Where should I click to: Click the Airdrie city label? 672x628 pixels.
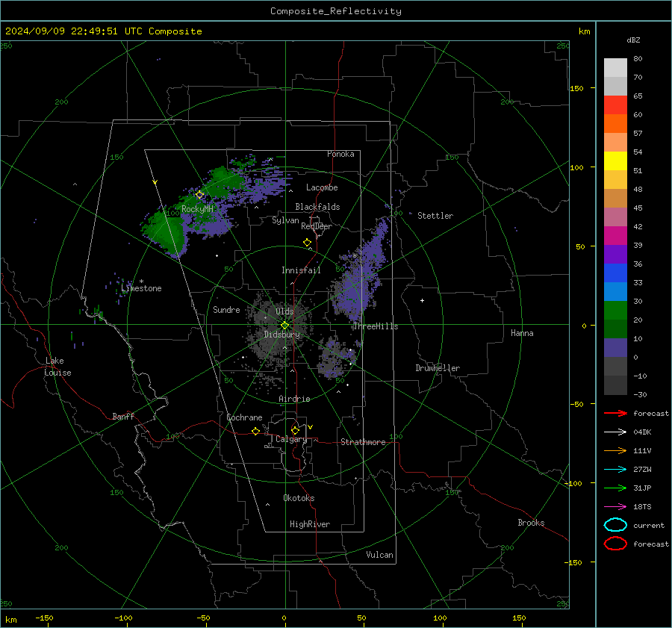tap(294, 399)
